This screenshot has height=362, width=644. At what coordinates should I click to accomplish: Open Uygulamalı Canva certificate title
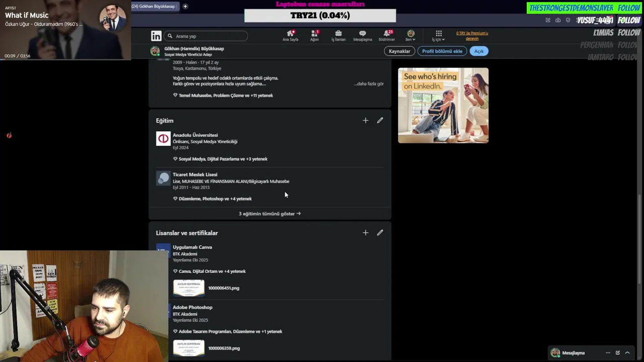[192, 247]
